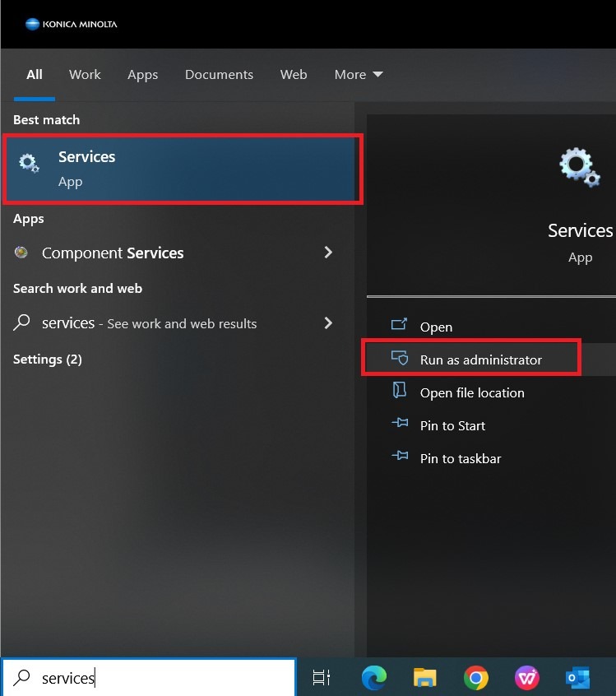616x696 pixels.
Task: Choose Run as administrator
Action: coord(480,360)
